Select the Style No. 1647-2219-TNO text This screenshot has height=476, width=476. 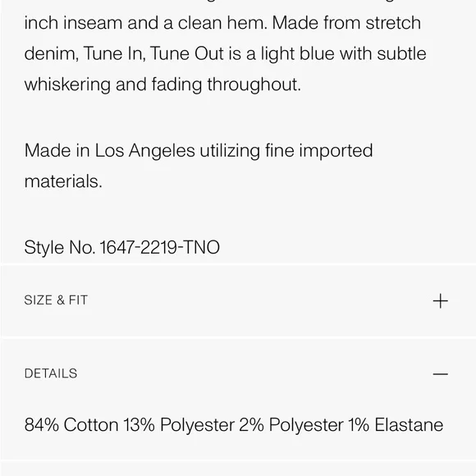point(122,247)
